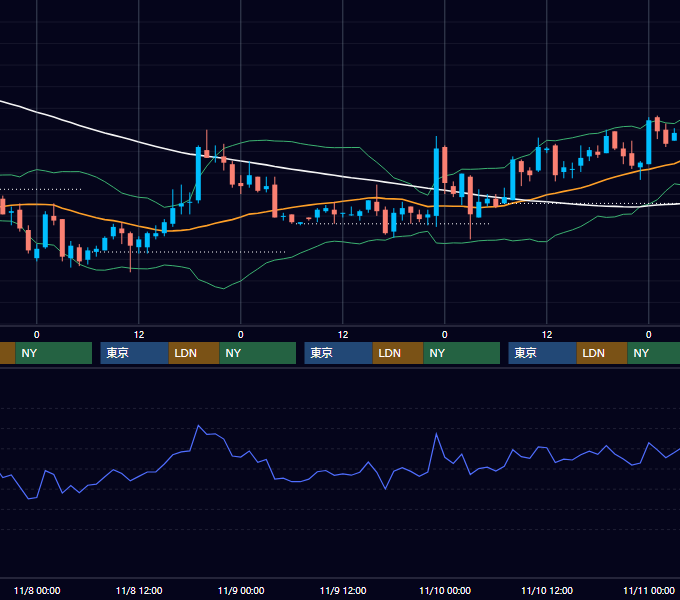Select the NY block beneath the 11/9 00:00 line

(x=258, y=353)
